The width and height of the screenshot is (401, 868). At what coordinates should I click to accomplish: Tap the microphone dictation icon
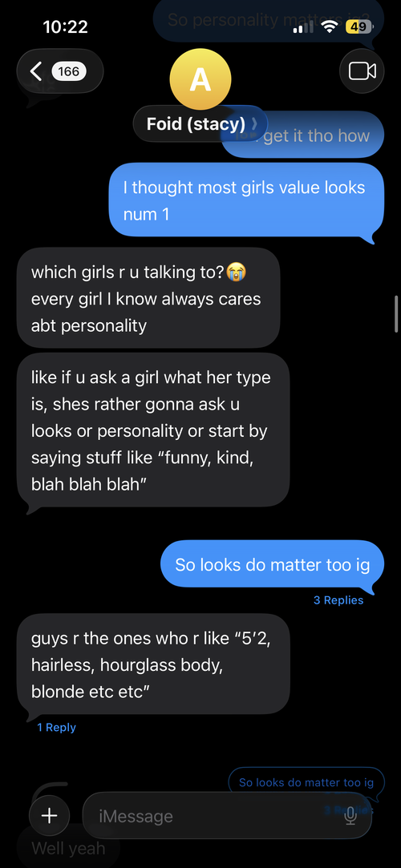pyautogui.click(x=350, y=816)
